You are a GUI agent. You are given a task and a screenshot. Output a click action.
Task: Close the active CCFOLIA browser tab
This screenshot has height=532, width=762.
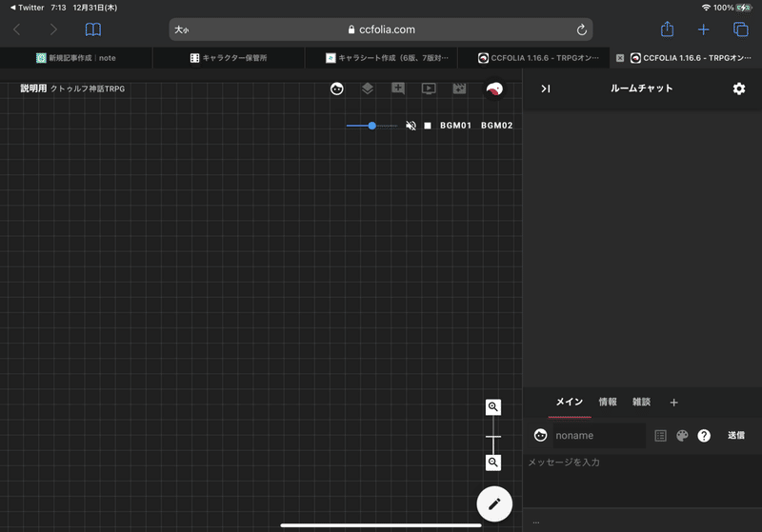(x=620, y=58)
